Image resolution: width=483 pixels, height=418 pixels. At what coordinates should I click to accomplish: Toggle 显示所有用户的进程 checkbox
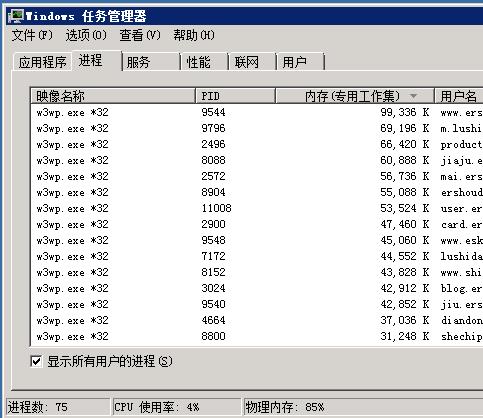tap(36, 362)
